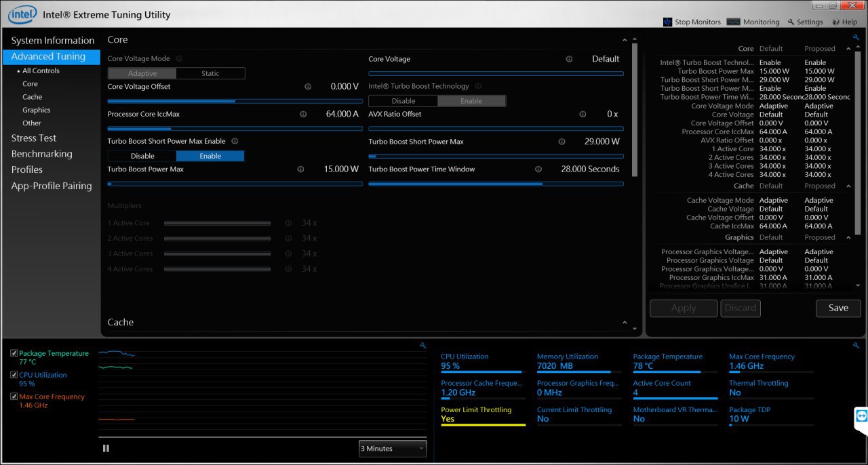Click wrench icon above the proposed settings panel
Viewport: 868px width, 465px height.
tap(856, 38)
